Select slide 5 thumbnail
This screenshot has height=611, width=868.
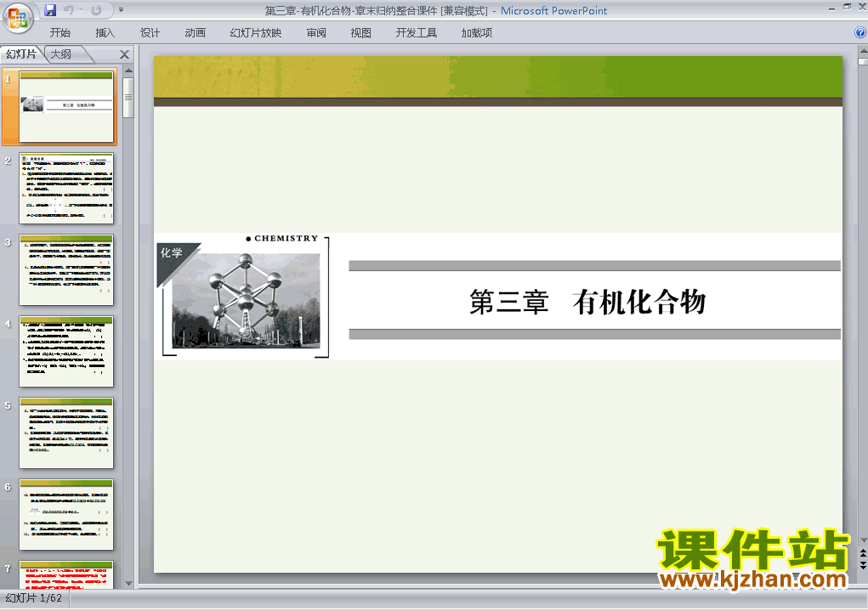(65, 433)
